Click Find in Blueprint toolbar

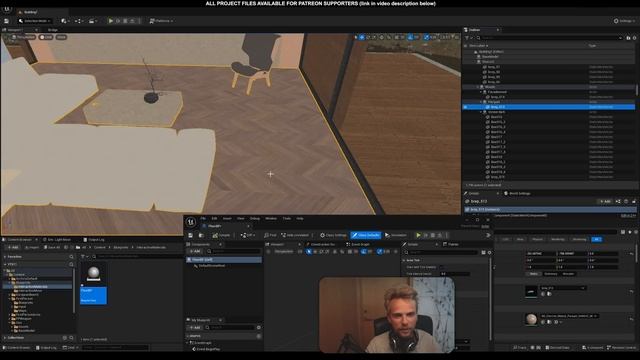(270, 236)
